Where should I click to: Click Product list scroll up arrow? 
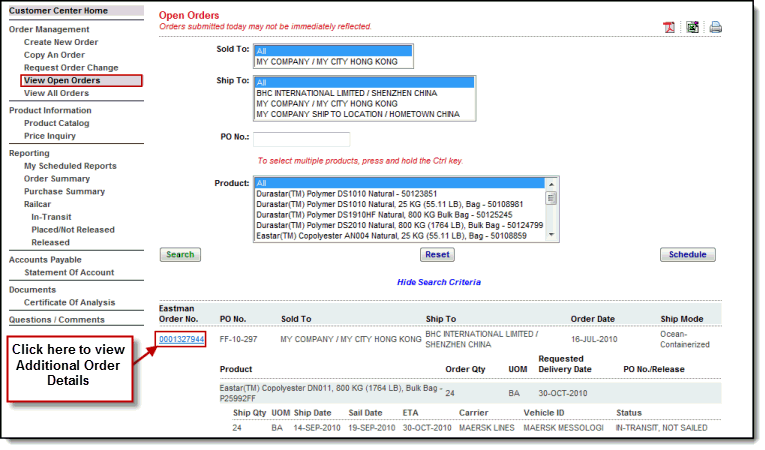coord(551,184)
